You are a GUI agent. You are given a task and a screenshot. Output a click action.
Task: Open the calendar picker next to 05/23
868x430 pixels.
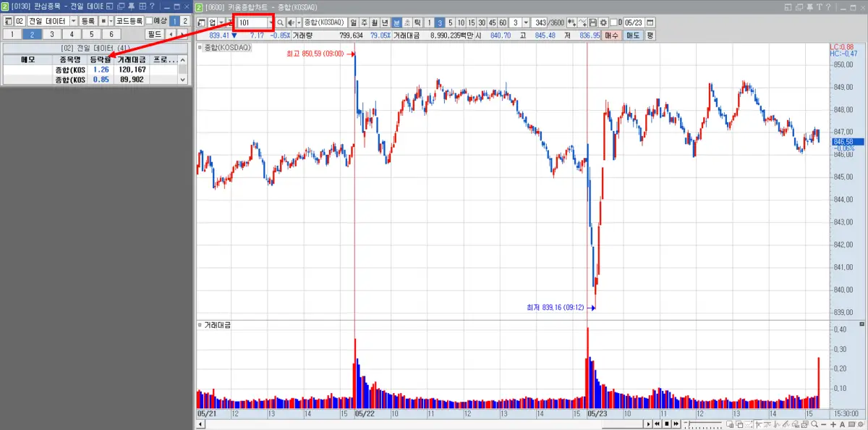click(650, 22)
